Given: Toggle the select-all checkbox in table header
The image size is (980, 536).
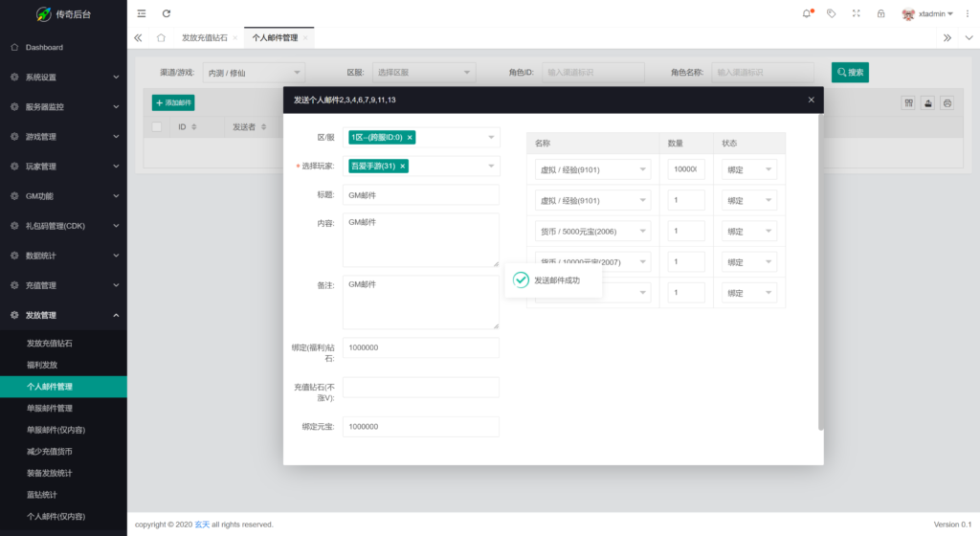Looking at the screenshot, I should (157, 126).
